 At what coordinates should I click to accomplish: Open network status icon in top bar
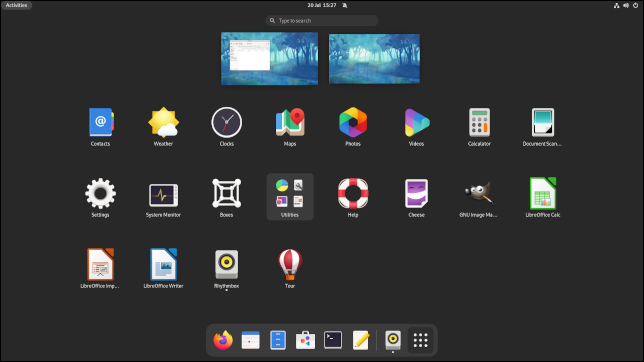click(616, 5)
